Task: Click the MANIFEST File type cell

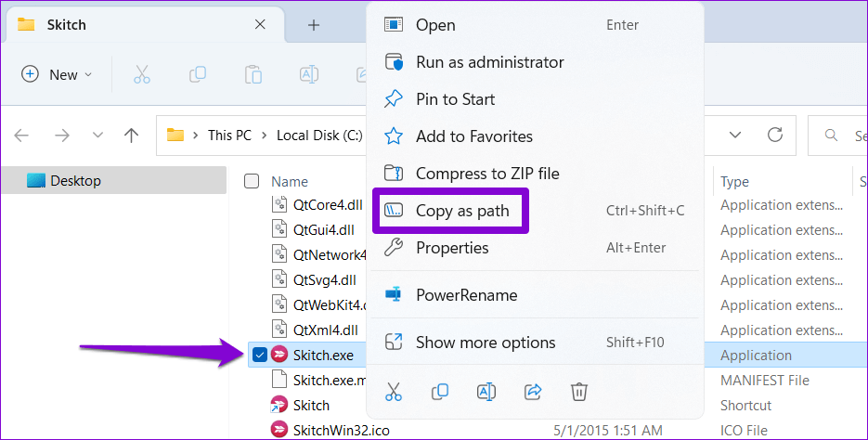Action: [764, 381]
